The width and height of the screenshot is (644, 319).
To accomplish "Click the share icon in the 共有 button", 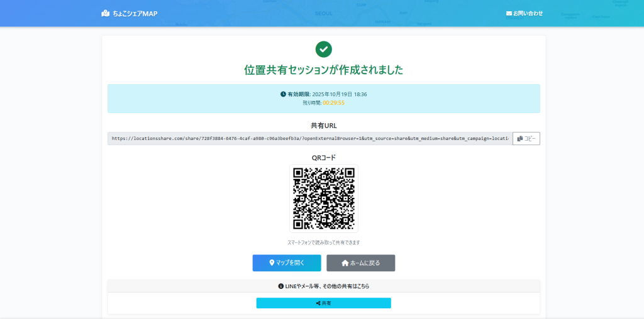I will click(x=318, y=303).
